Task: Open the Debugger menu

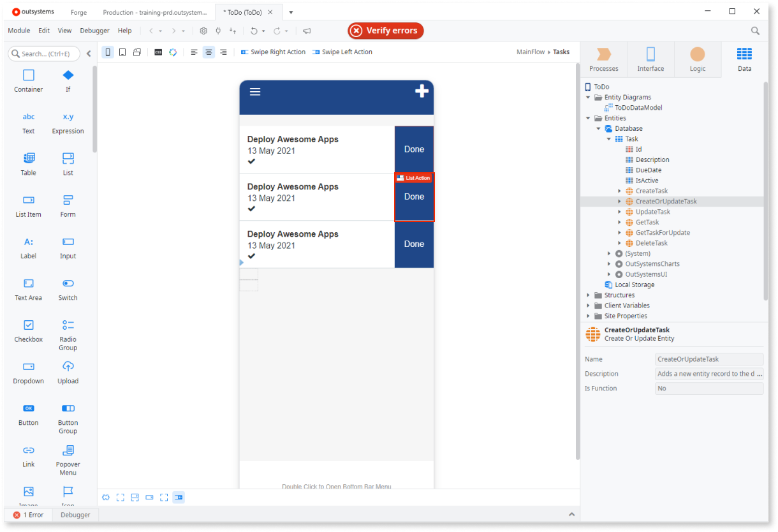Action: coord(94,30)
